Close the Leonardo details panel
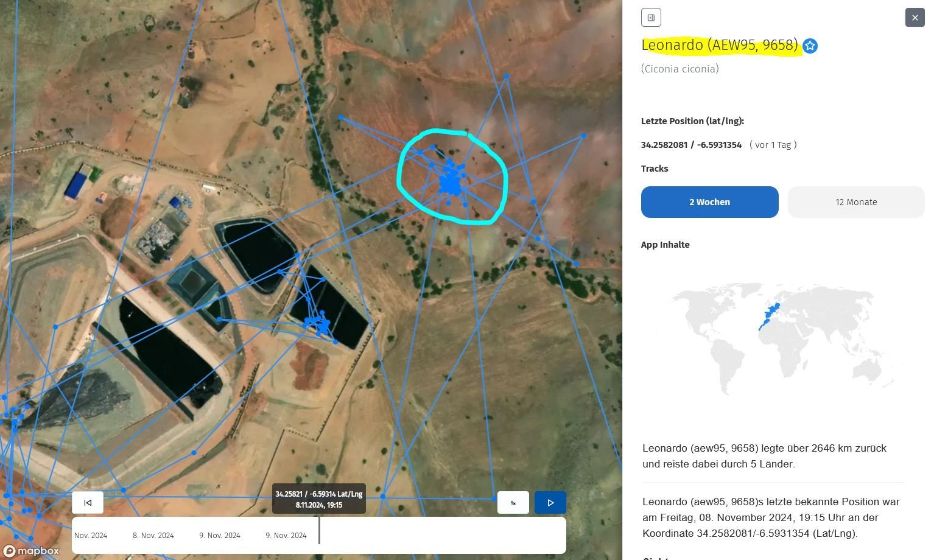 point(915,18)
